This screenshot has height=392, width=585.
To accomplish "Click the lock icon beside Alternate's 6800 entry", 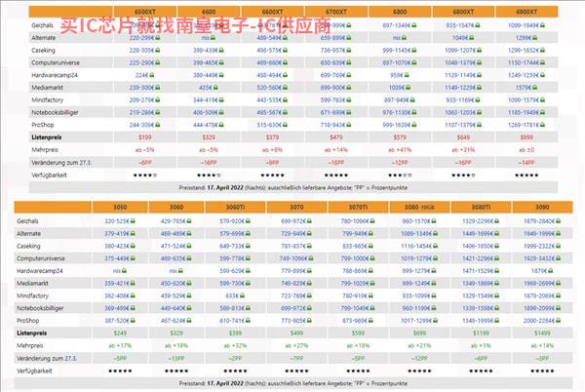I will click(x=404, y=38).
